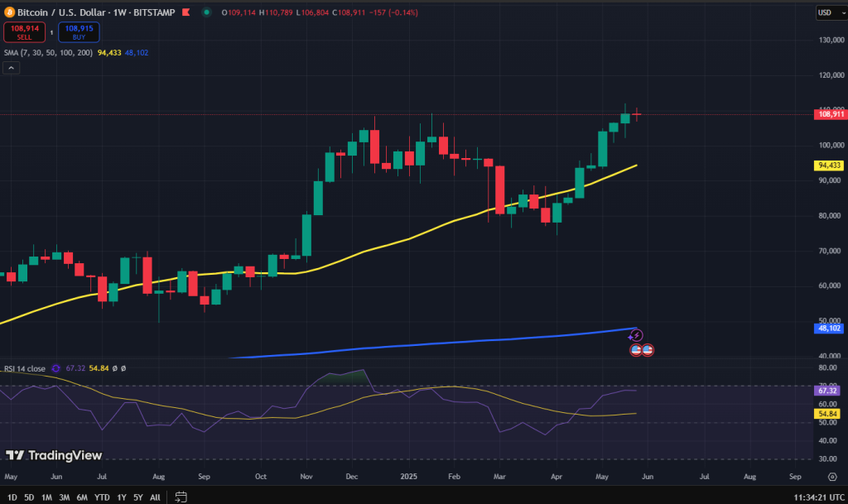Viewport: 848px width, 504px height.
Task: Click the 60,000 price scale label
Action: pyautogui.click(x=830, y=286)
